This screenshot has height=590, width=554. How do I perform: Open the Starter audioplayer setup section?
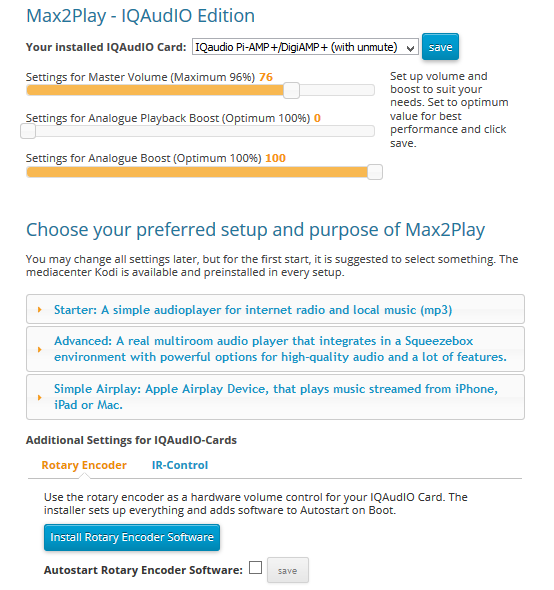(x=275, y=309)
